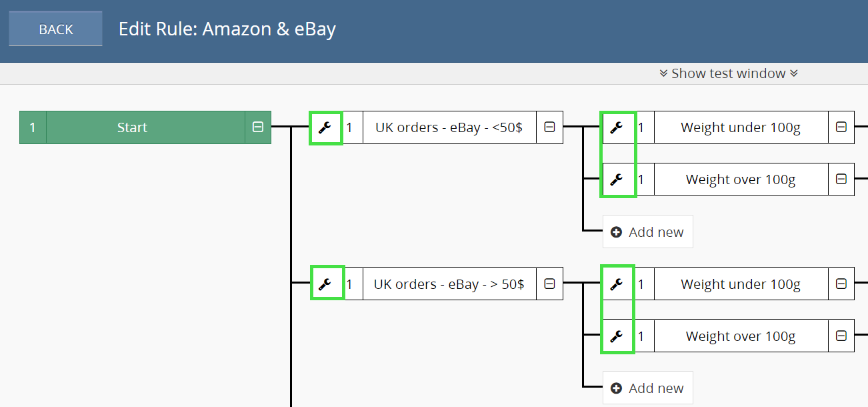Click wrench beside second Weight over 100g

pyautogui.click(x=617, y=336)
